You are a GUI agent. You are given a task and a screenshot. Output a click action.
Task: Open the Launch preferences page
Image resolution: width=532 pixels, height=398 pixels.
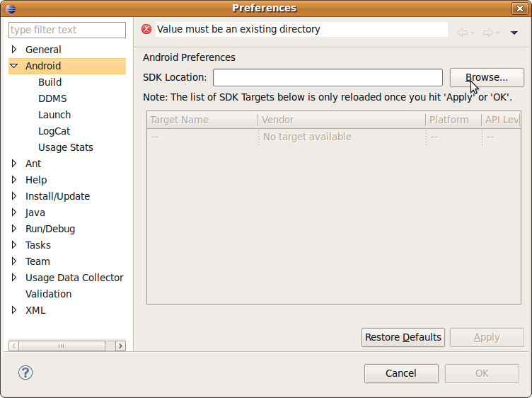click(54, 115)
